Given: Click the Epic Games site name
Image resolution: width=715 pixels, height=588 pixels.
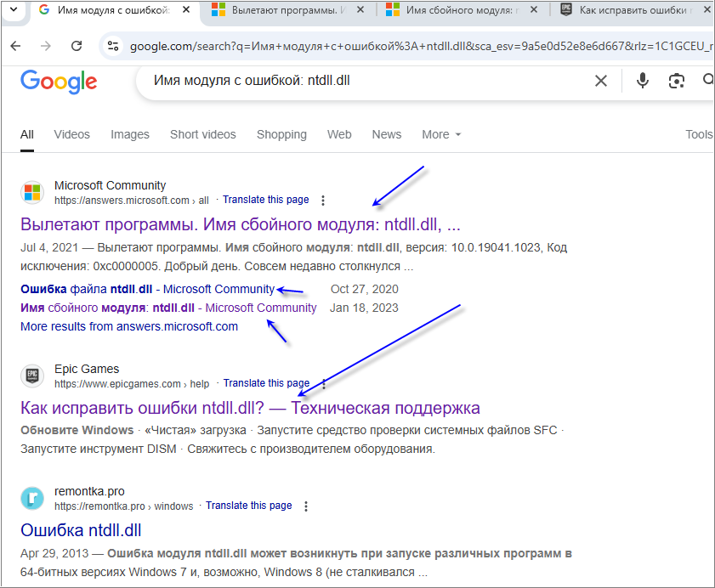Looking at the screenshot, I should (x=87, y=369).
